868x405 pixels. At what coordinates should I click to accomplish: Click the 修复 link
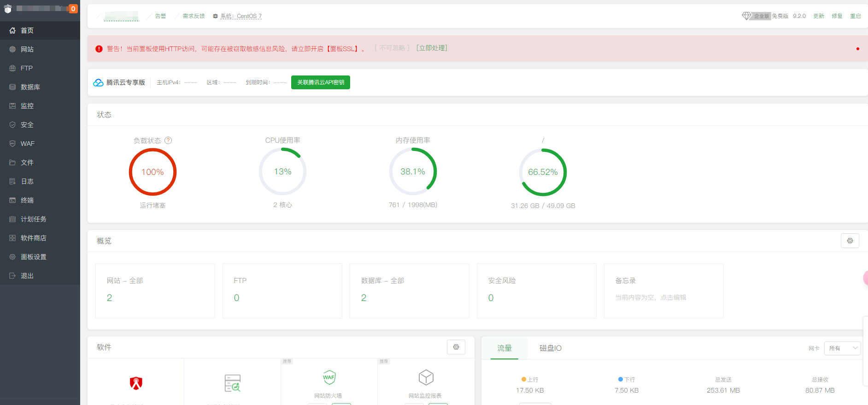837,16
